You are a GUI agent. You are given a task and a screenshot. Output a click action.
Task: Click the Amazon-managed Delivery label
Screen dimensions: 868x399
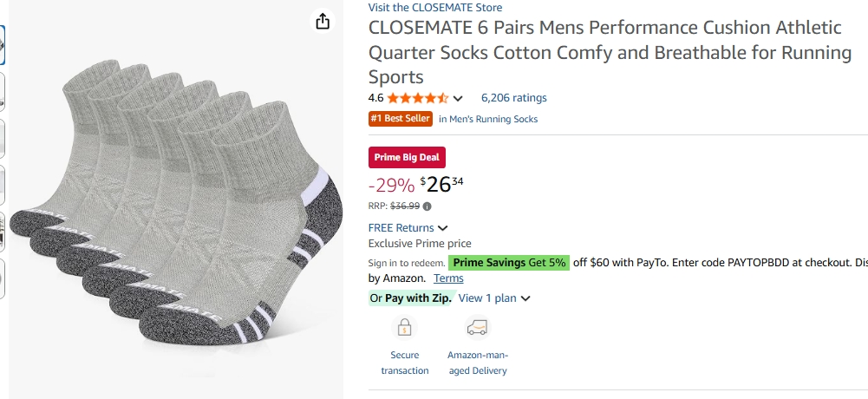pyautogui.click(x=477, y=363)
